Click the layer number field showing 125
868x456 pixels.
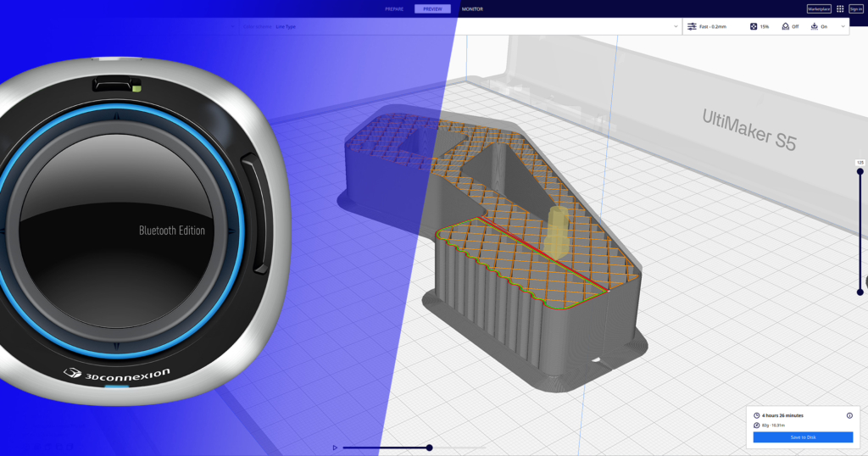tap(860, 163)
